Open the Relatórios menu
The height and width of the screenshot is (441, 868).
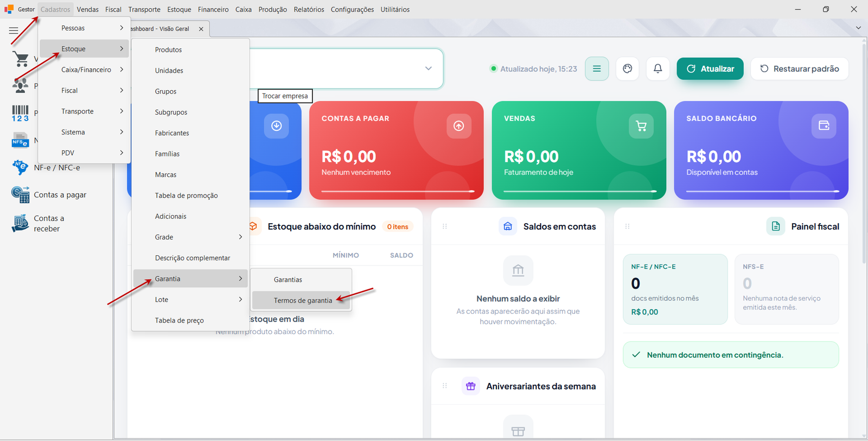tap(309, 9)
